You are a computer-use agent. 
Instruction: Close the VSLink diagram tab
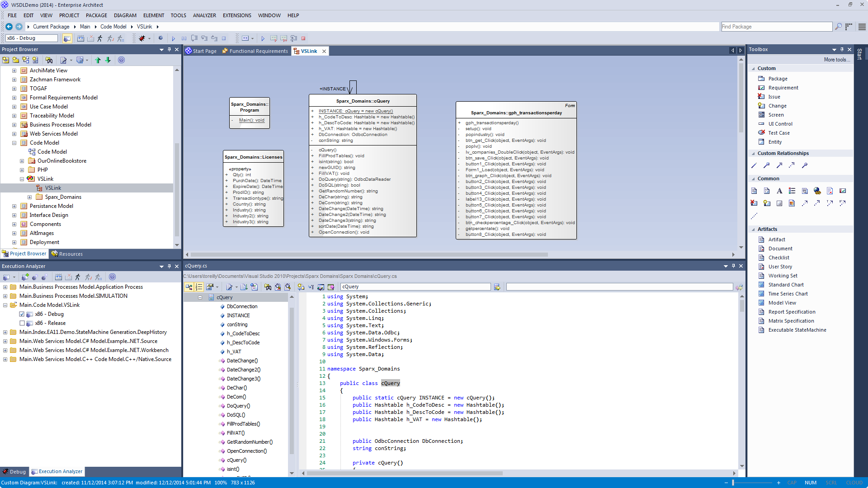(x=324, y=51)
